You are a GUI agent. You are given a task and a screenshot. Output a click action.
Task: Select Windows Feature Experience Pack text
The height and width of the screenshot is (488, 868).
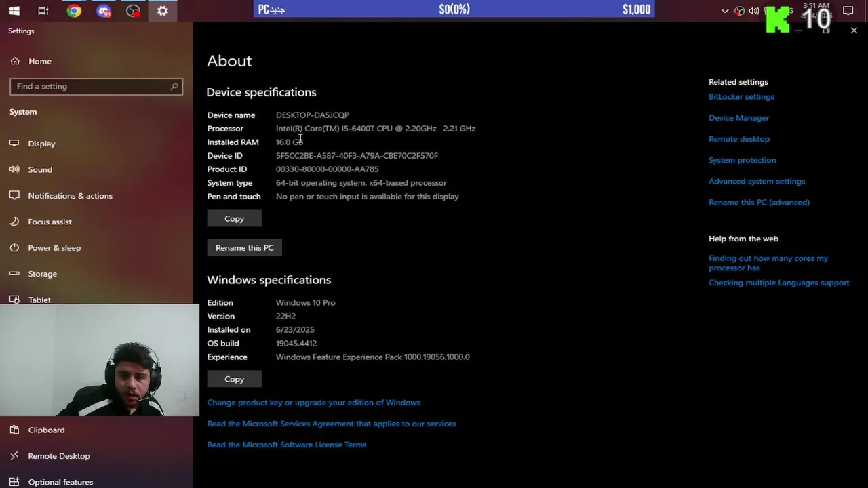(372, 357)
